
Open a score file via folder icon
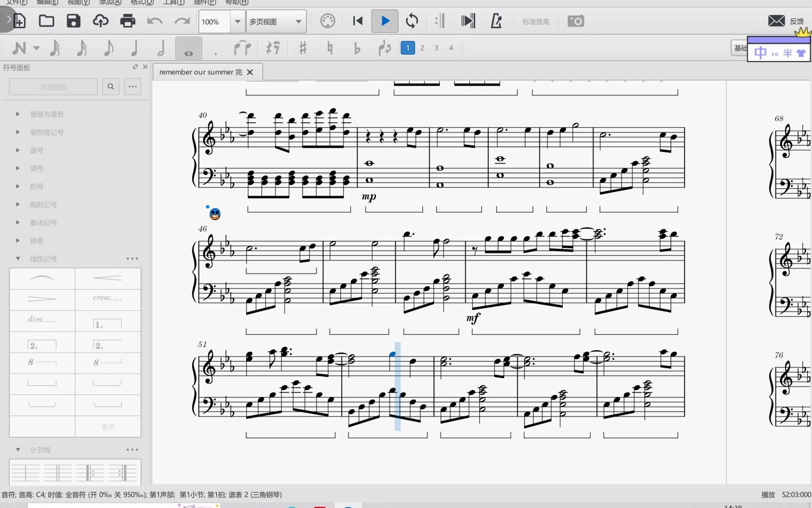pos(46,21)
